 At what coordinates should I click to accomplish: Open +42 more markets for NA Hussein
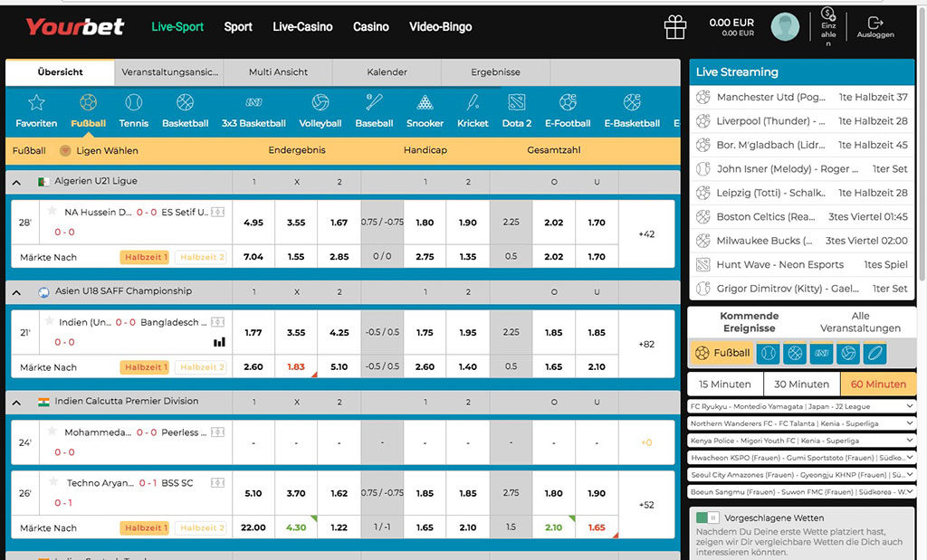[x=646, y=234]
